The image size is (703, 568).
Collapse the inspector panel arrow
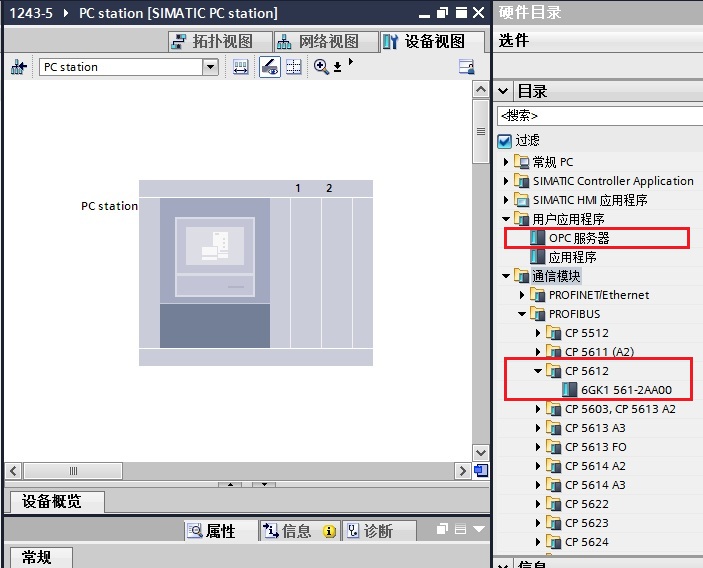[x=478, y=529]
